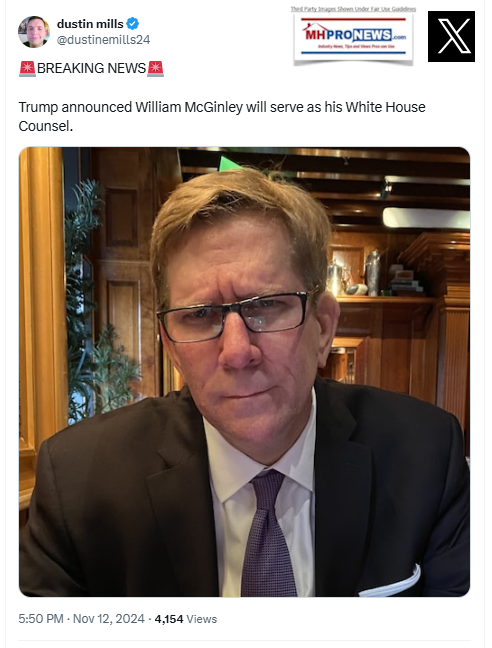Open the dustin mills display name
The image size is (492, 648).
coord(90,24)
